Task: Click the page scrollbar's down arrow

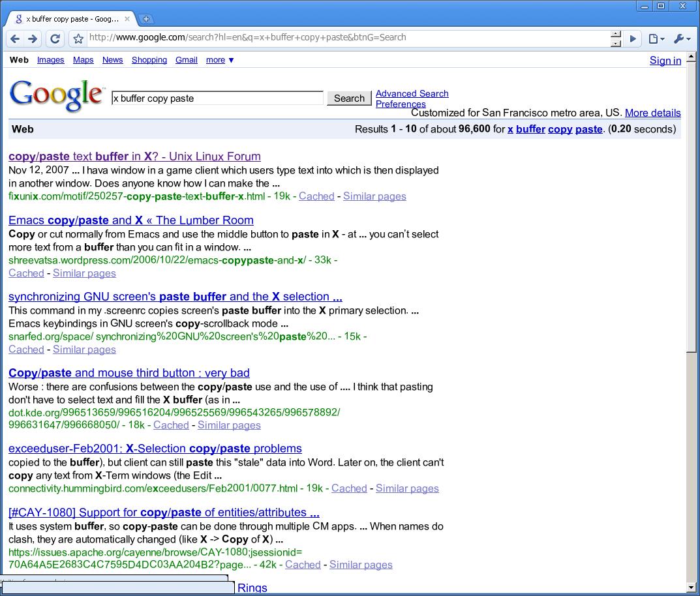Action: (x=691, y=588)
